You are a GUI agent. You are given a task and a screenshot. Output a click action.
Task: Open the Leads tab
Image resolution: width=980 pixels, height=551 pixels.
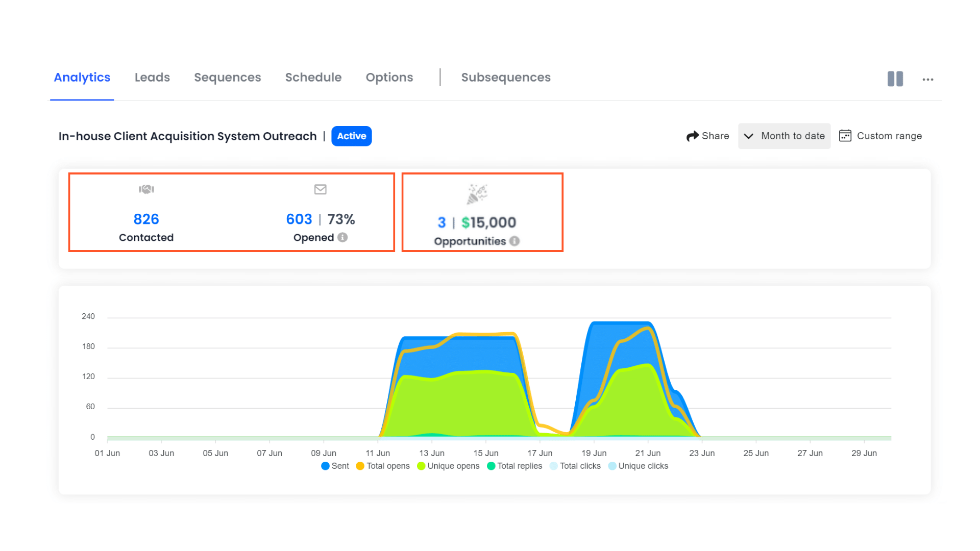tap(152, 78)
